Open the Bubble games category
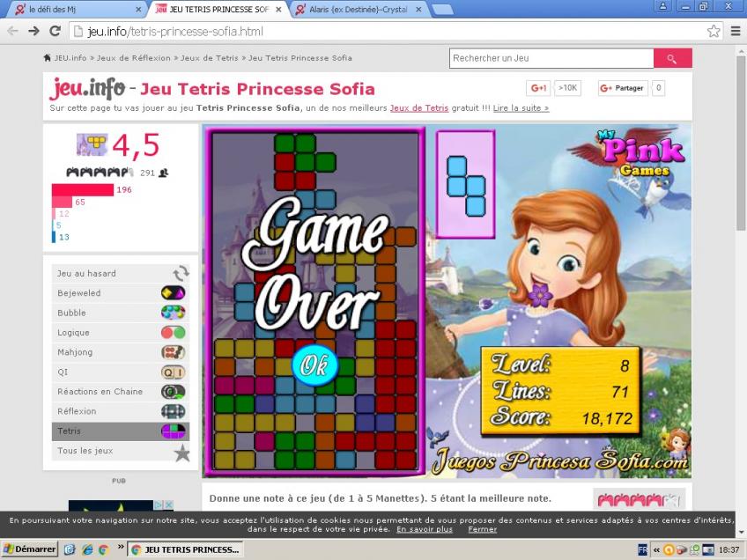This screenshot has width=747, height=560. [72, 313]
